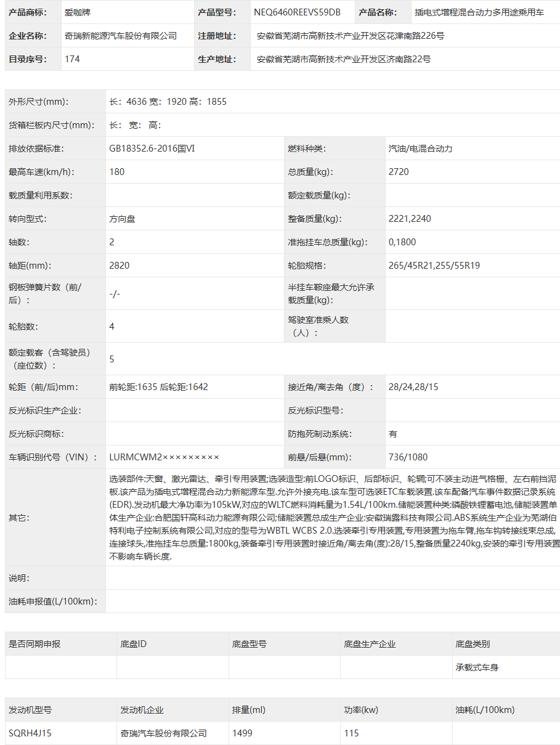The image size is (560, 745).
Task: Click the 轮胎规格 label
Action: pos(307,266)
